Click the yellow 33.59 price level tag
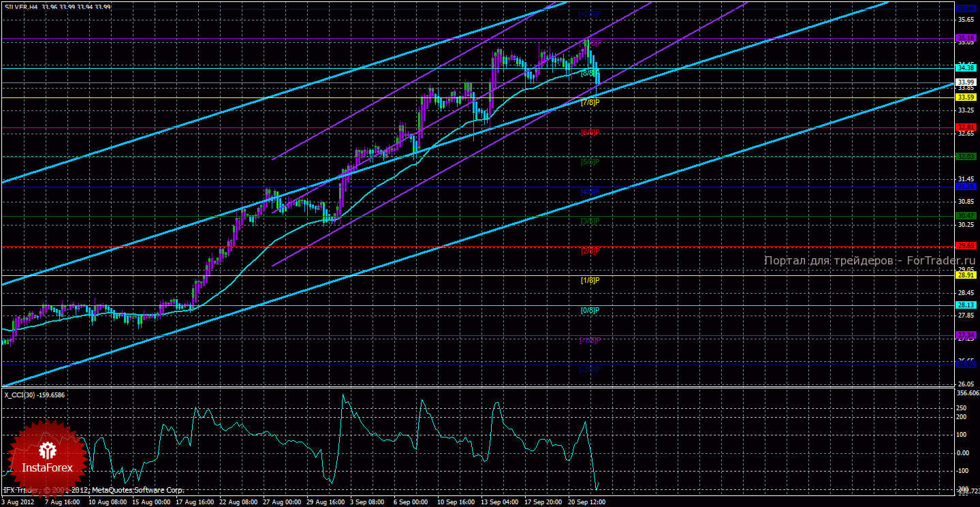980x507 pixels. click(x=966, y=97)
